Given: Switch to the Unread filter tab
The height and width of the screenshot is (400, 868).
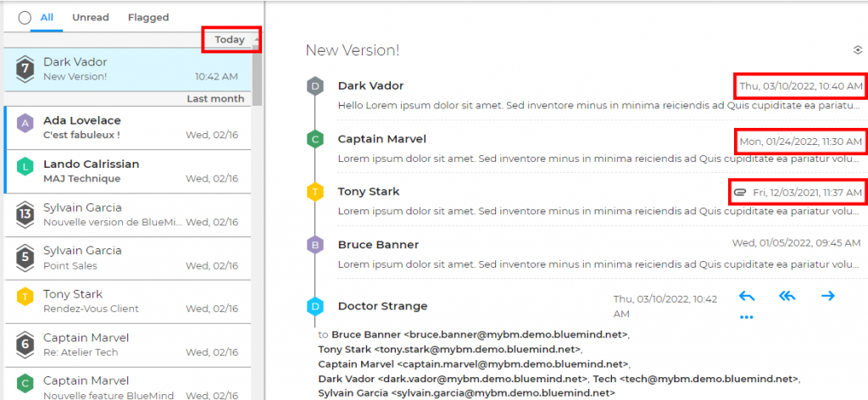Looking at the screenshot, I should 90,18.
